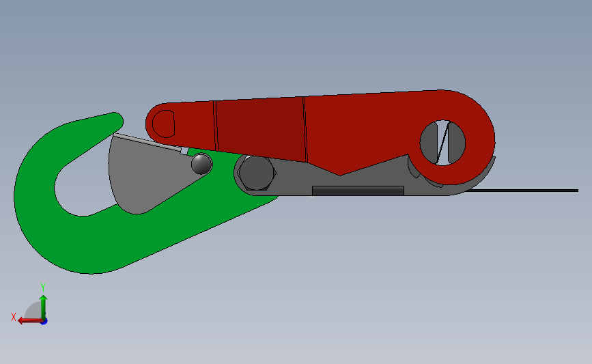Click the green Y axis arrow of triad
This screenshot has height=364, width=592.
43,307
